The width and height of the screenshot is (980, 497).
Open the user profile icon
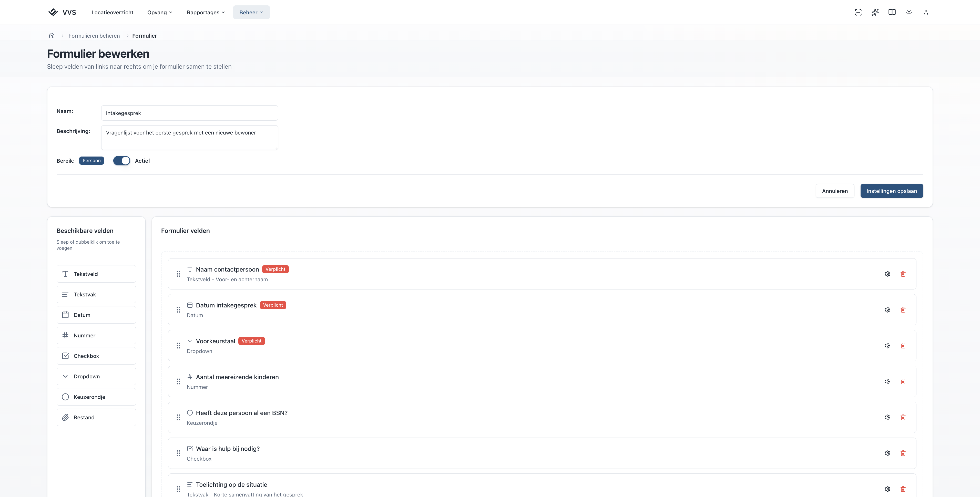926,12
